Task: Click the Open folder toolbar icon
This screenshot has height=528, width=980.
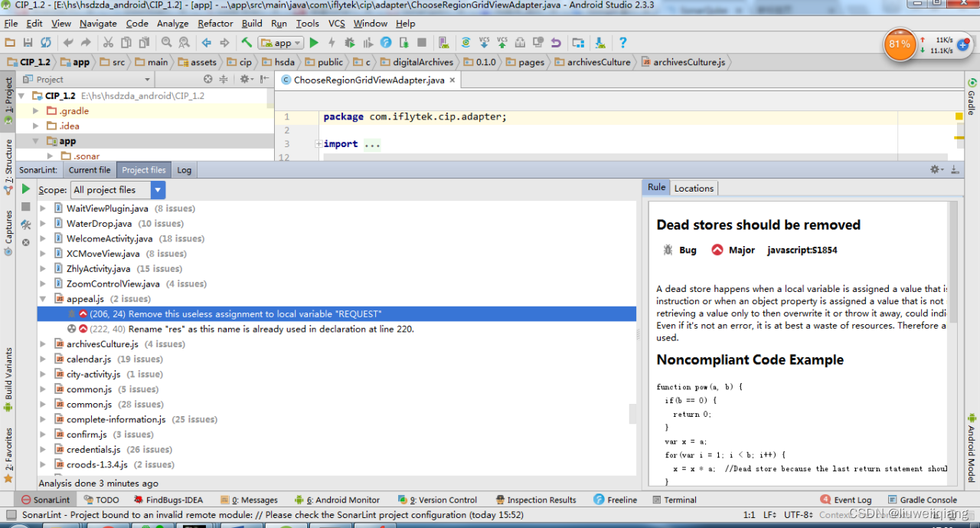Action: 11,43
